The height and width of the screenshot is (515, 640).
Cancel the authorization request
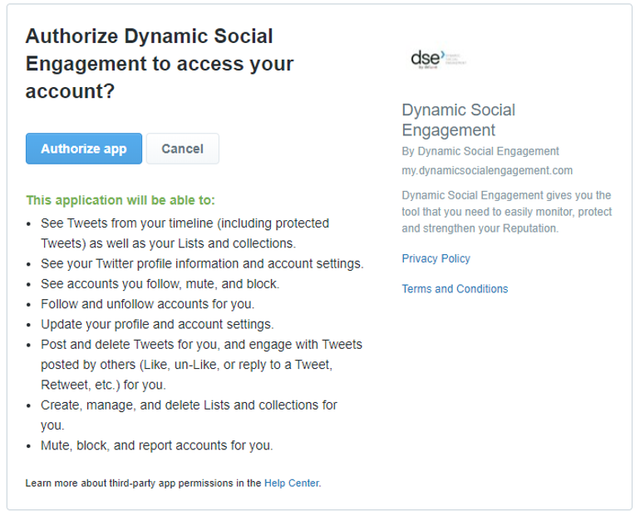pos(182,149)
